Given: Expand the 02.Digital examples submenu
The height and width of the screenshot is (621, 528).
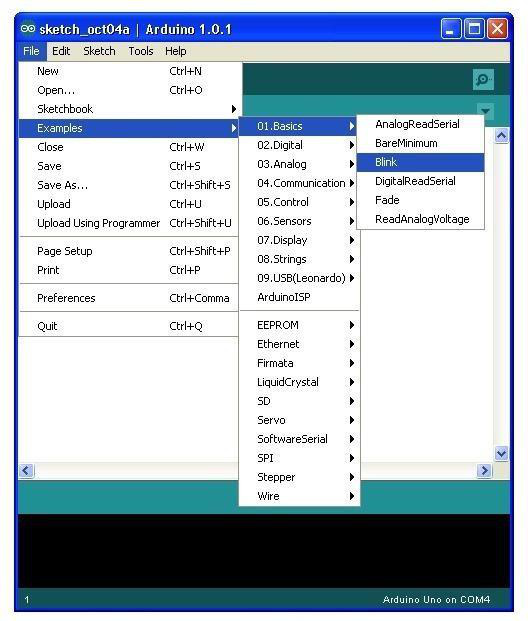Looking at the screenshot, I should (x=299, y=145).
